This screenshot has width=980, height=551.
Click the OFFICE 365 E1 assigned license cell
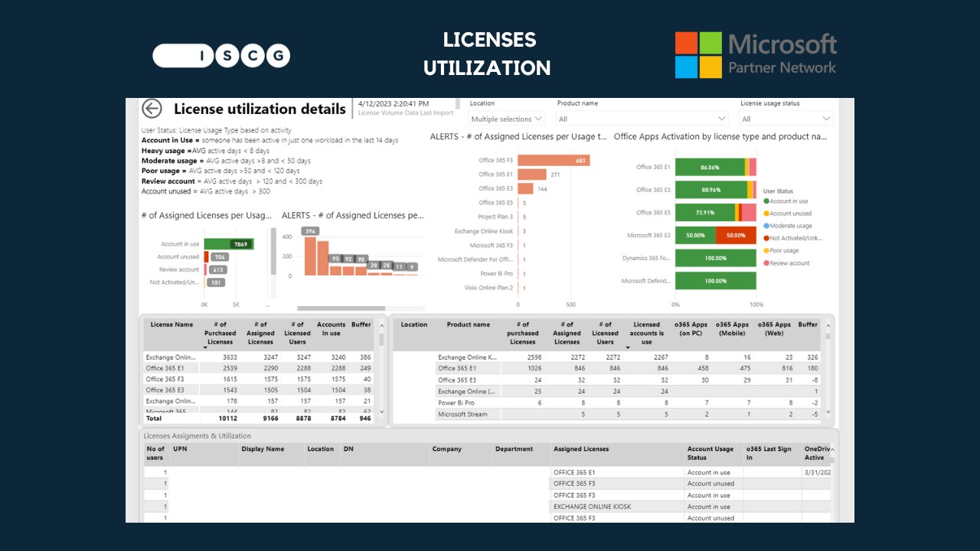574,473
